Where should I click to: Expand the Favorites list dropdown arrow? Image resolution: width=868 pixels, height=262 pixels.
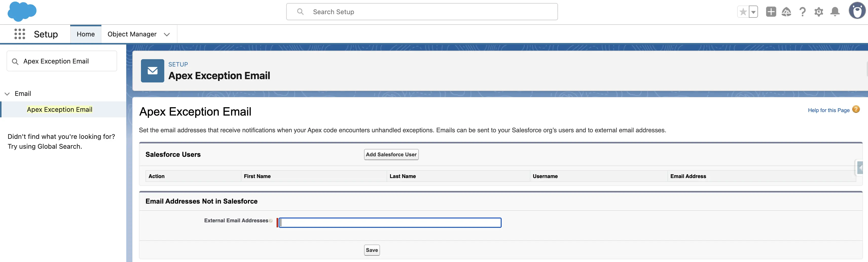pyautogui.click(x=753, y=12)
